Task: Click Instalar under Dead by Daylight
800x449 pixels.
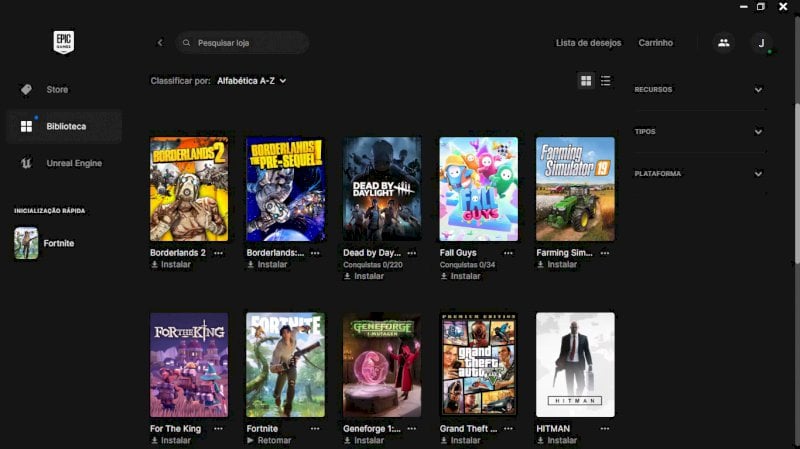Action: pos(364,276)
